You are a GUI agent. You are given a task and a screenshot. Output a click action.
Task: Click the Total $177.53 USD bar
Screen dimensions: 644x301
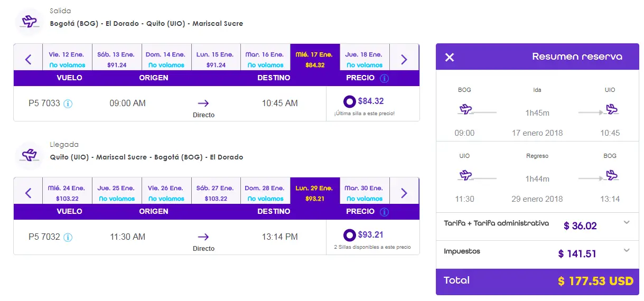pyautogui.click(x=537, y=281)
